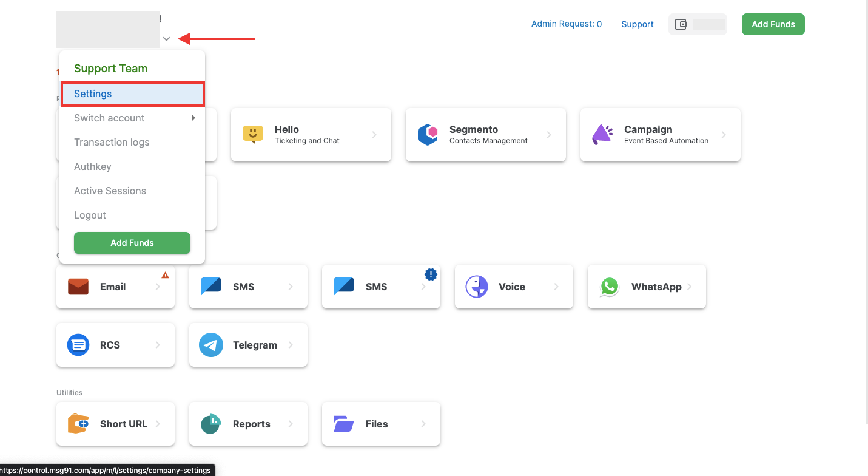Viewport: 868px width, 476px height.
Task: Click the chevron on the Telegram card
Action: coord(291,345)
